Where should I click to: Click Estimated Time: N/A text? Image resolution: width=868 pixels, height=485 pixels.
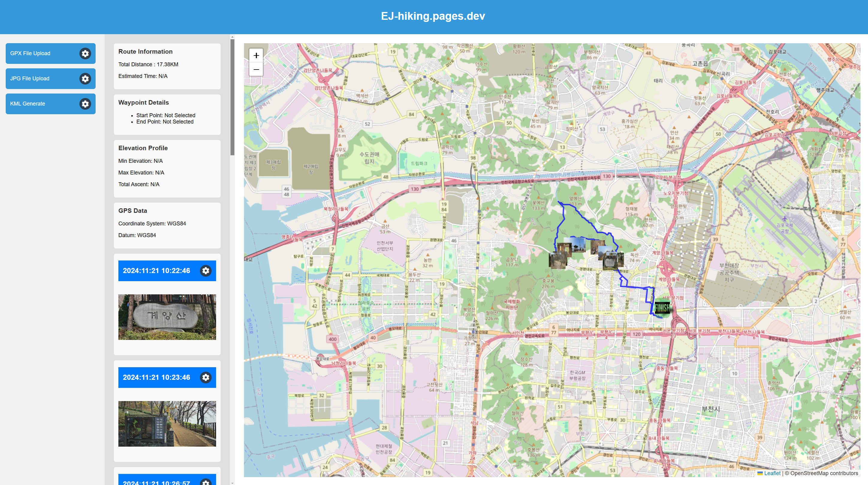point(143,76)
